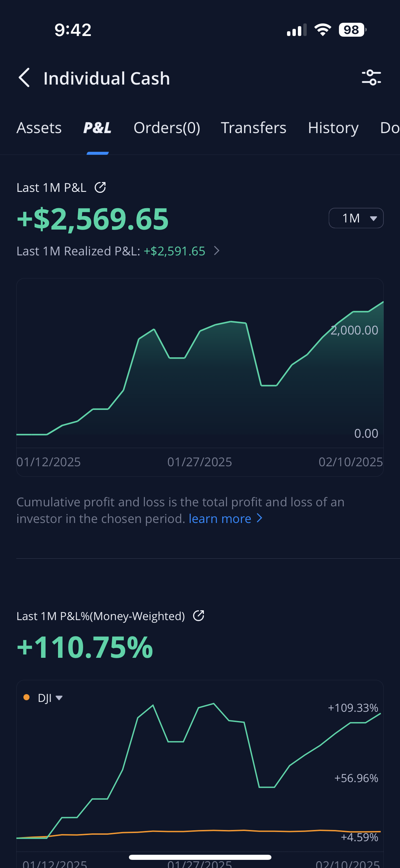Switch to the Assets tab
The height and width of the screenshot is (868, 400).
point(39,128)
